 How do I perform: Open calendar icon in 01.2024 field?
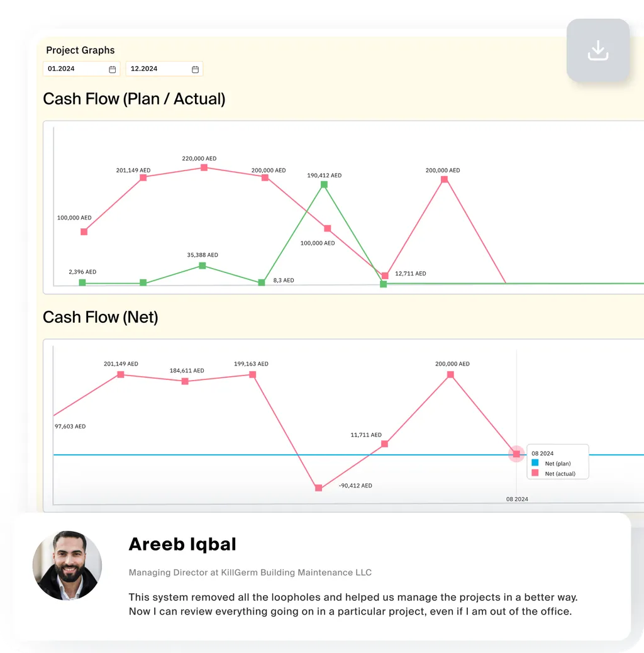tap(113, 69)
